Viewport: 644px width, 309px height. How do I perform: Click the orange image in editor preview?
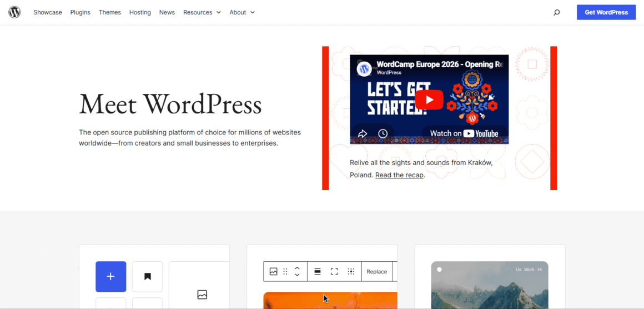330,300
